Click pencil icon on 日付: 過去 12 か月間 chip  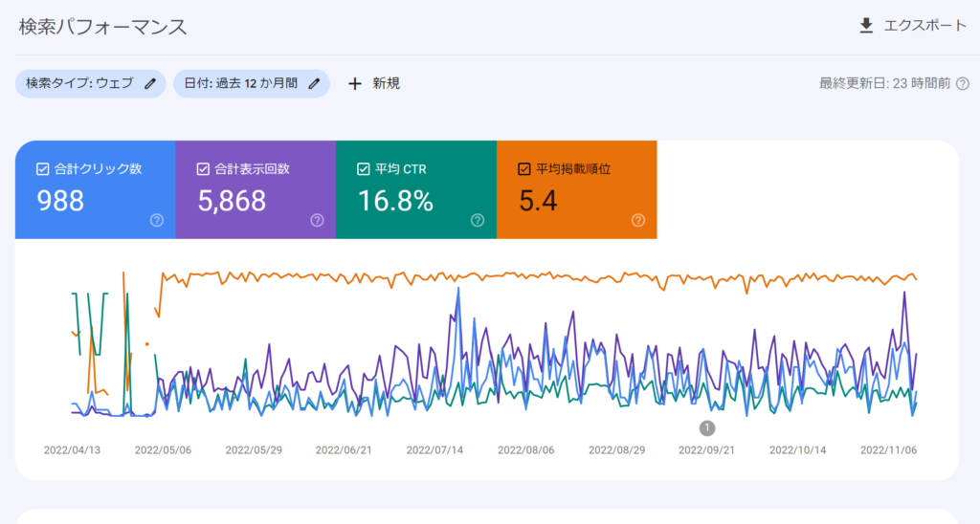point(314,83)
